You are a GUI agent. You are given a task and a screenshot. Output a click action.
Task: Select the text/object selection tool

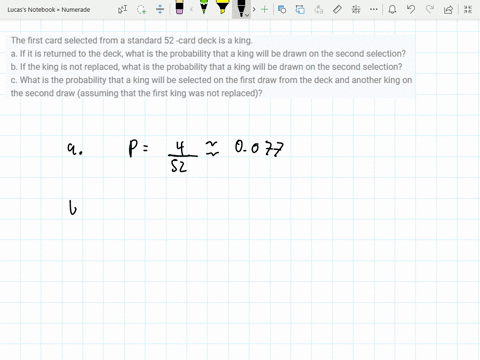coord(123,9)
